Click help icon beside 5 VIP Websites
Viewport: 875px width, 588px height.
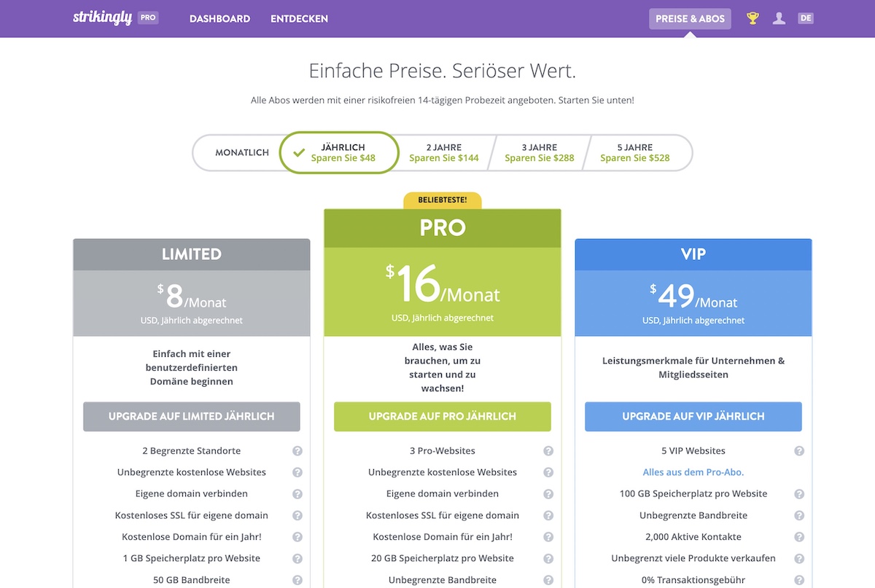pos(799,451)
